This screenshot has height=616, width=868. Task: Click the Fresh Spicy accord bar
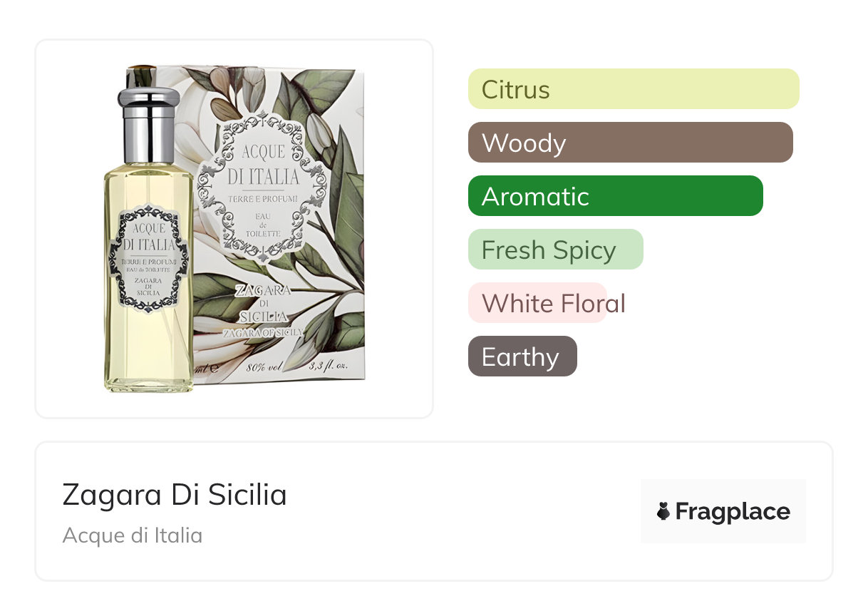coord(556,250)
